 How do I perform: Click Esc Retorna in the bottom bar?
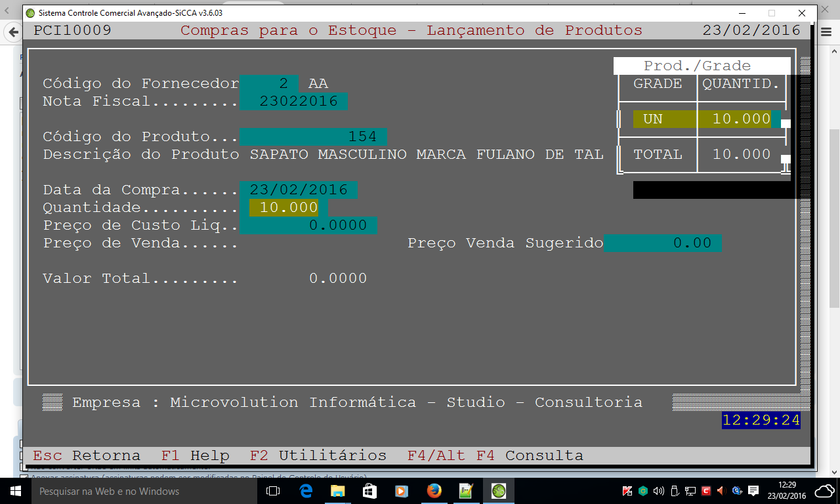(x=87, y=455)
